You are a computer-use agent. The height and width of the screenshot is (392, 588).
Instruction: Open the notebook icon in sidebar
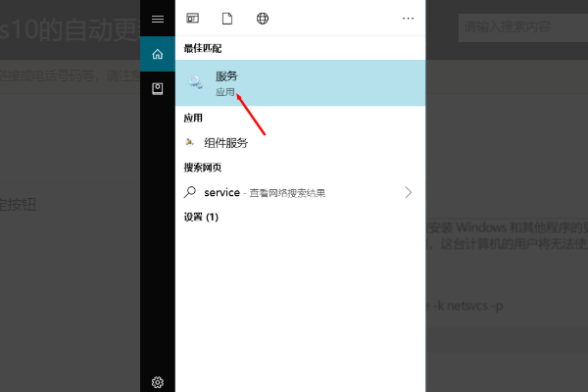point(158,89)
